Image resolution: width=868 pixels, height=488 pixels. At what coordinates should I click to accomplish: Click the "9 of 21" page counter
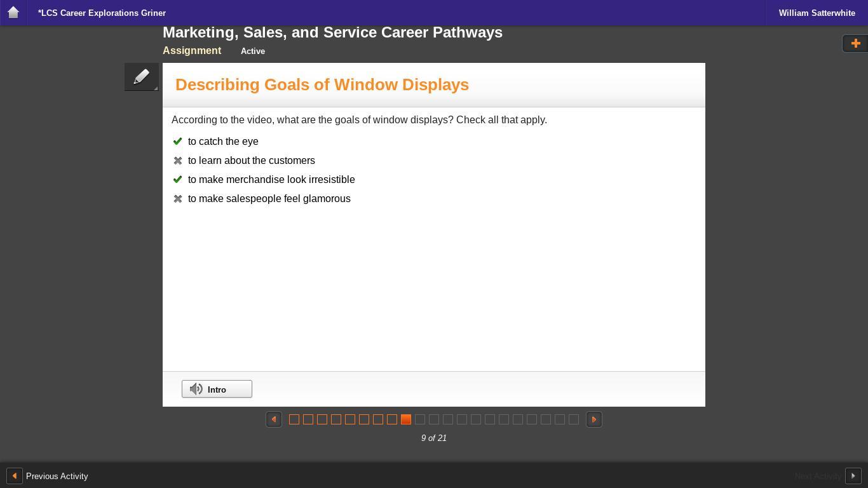[x=434, y=438]
